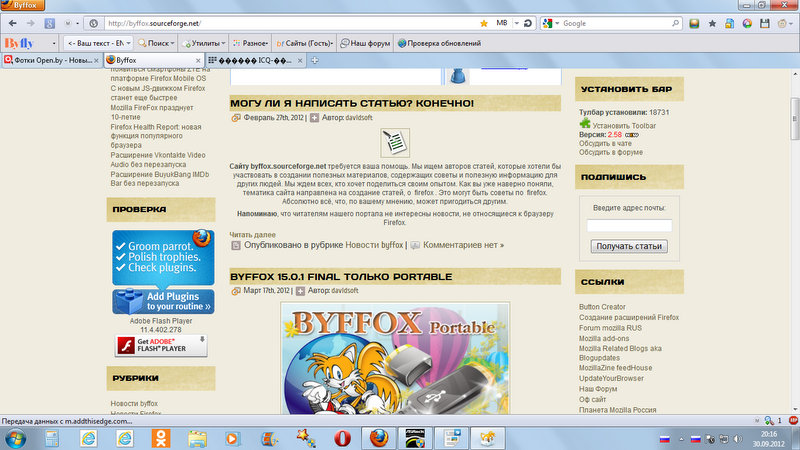
Task: Click the yellow picture toolbar icon
Action: [694, 23]
